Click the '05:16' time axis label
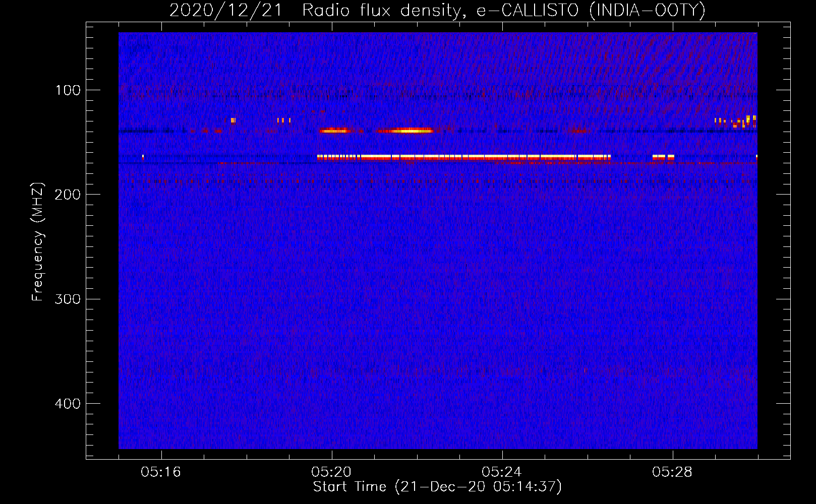The image size is (816, 504). tap(161, 472)
